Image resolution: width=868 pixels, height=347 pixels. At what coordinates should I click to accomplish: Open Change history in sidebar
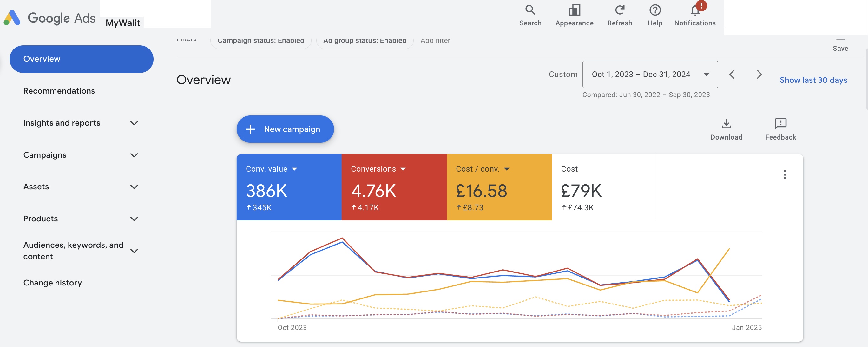click(53, 283)
